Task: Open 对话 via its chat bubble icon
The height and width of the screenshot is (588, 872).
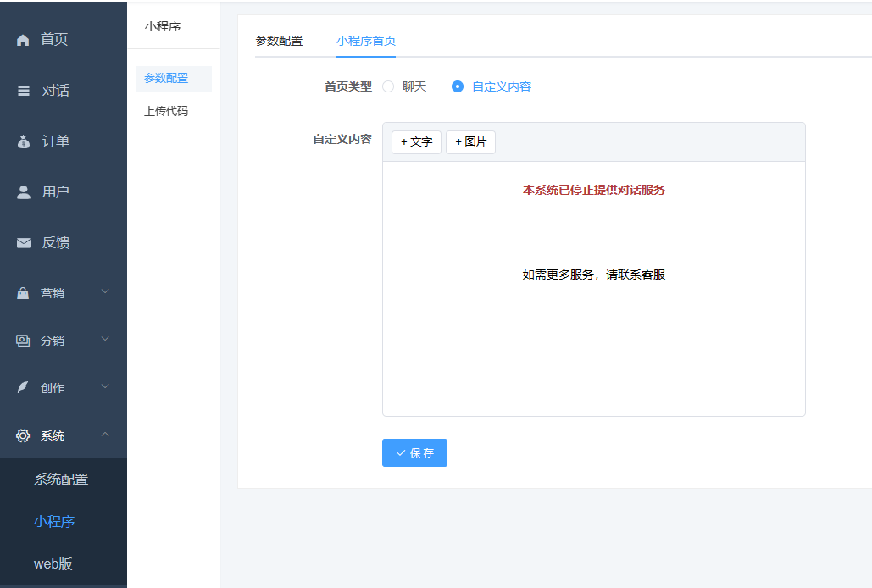Action: (22, 90)
